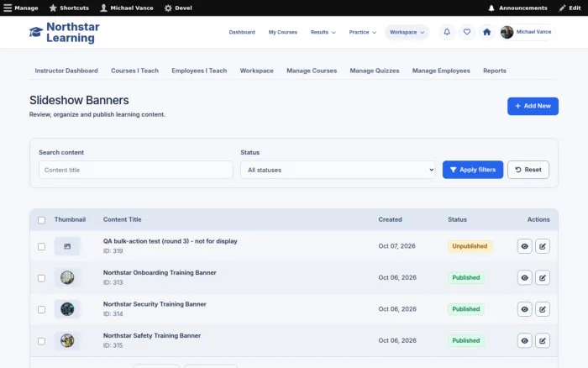Edit the QA bulk-action test banner
This screenshot has height=368, width=588.
tap(543, 246)
